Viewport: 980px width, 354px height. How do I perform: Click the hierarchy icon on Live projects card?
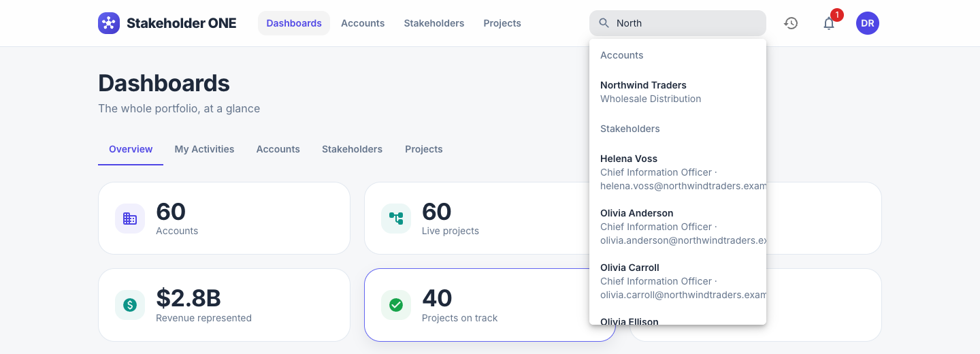(x=396, y=219)
